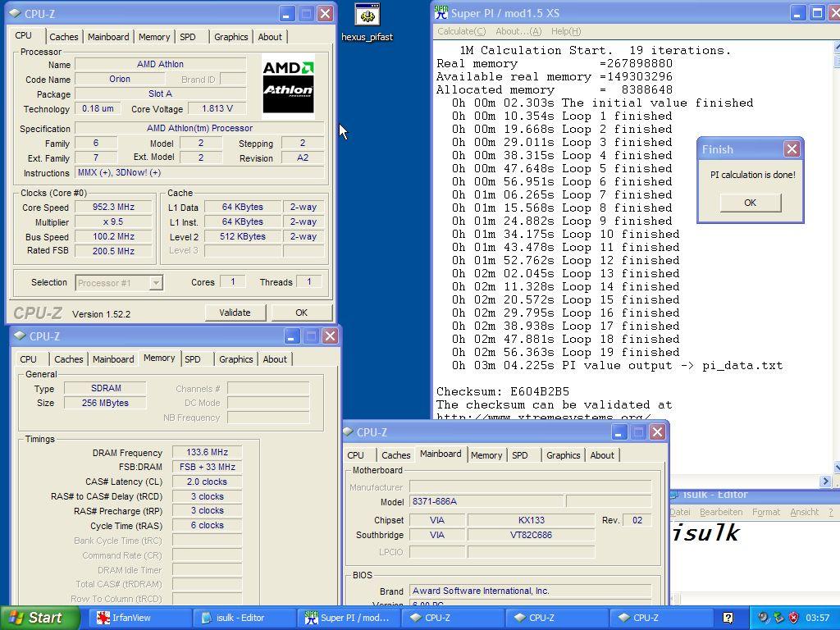840x630 pixels.
Task: Click the Southbridge VT82C686 field
Action: click(x=531, y=535)
